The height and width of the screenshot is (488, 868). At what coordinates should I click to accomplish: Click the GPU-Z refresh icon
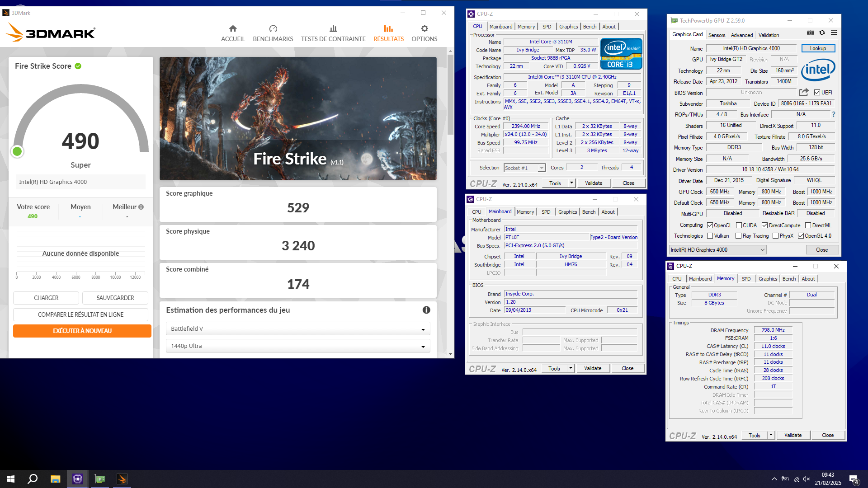[x=822, y=33]
